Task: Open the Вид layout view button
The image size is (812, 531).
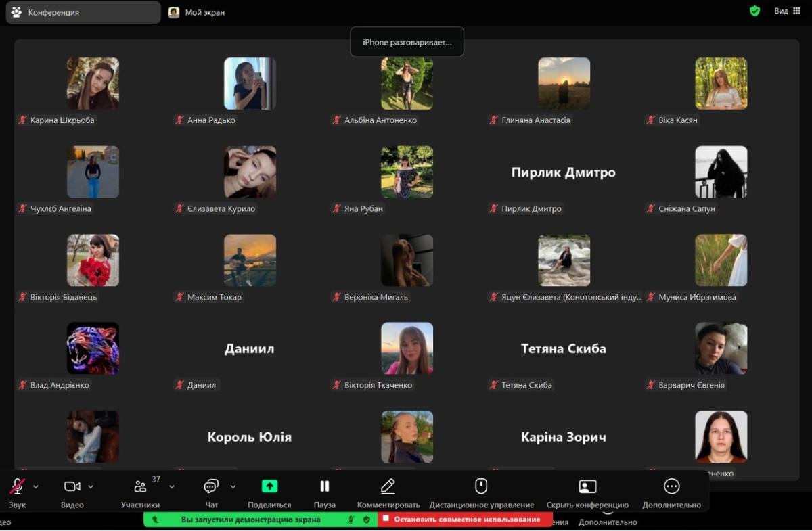Action: click(787, 11)
